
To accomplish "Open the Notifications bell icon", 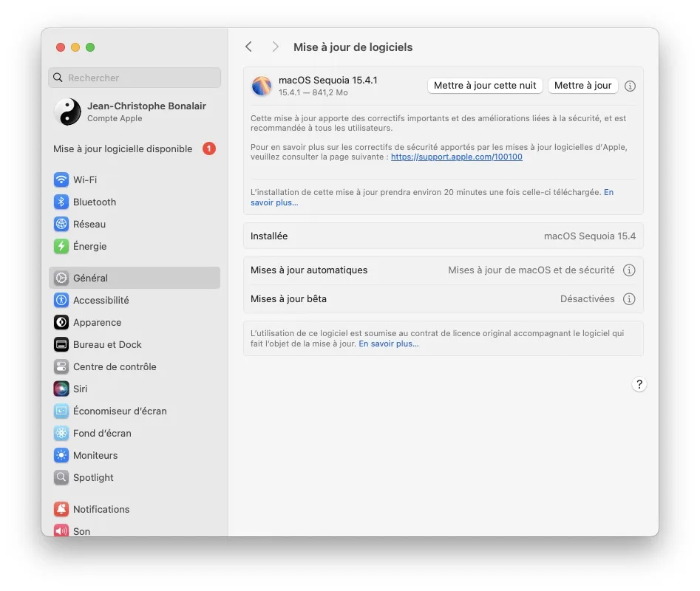I will (x=61, y=509).
